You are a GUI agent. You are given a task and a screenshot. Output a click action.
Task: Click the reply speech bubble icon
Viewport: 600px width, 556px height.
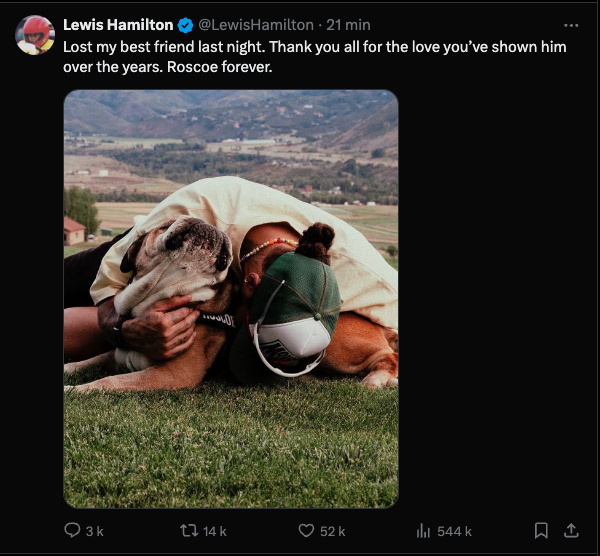(x=72, y=531)
